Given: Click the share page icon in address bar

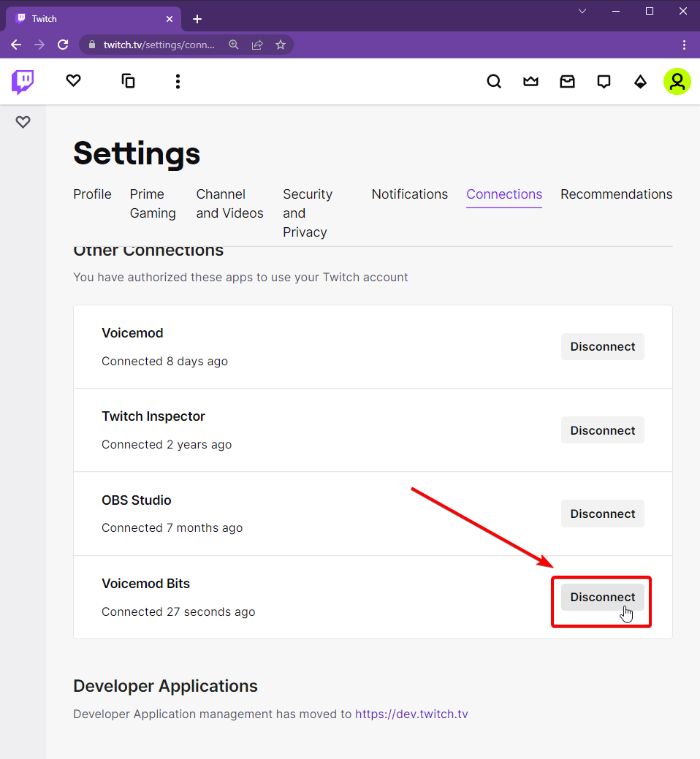Looking at the screenshot, I should pyautogui.click(x=257, y=45).
